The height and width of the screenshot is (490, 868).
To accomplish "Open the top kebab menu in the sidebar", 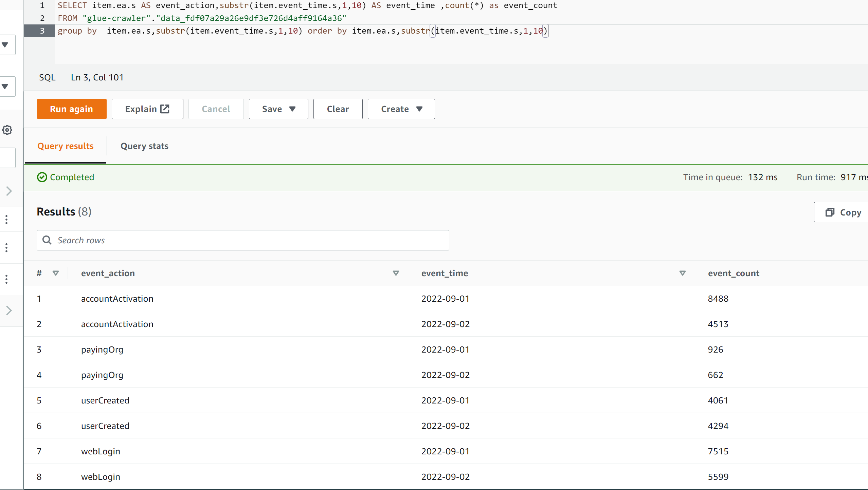I will pyautogui.click(x=6, y=220).
